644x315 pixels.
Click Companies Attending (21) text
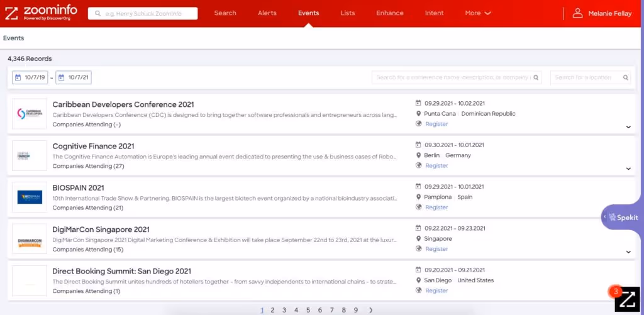click(x=88, y=208)
